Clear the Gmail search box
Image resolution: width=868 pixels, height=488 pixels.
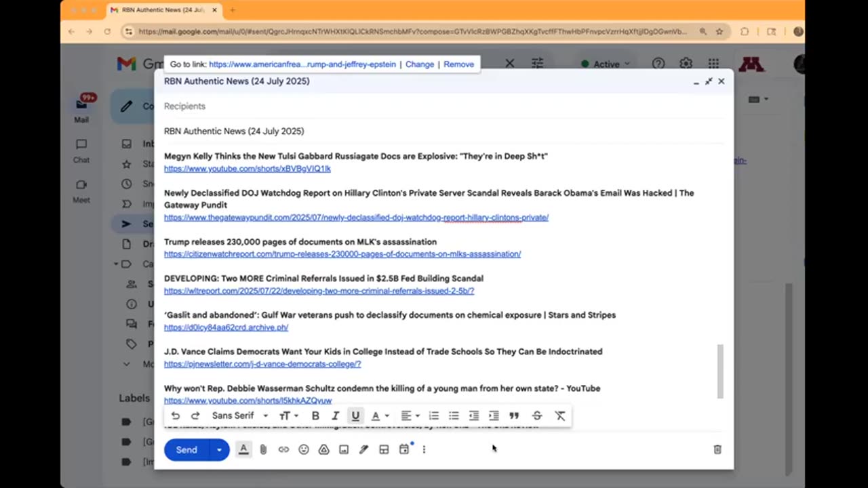point(510,64)
